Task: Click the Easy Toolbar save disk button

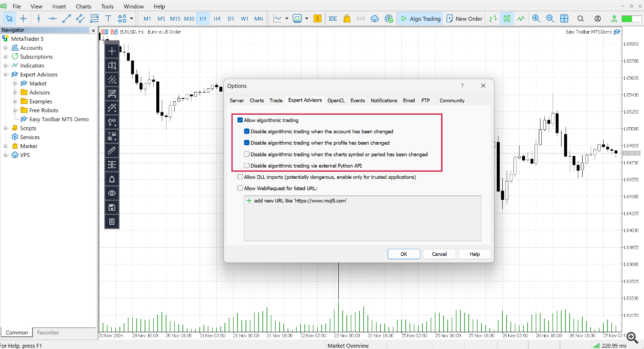Action: click(112, 208)
